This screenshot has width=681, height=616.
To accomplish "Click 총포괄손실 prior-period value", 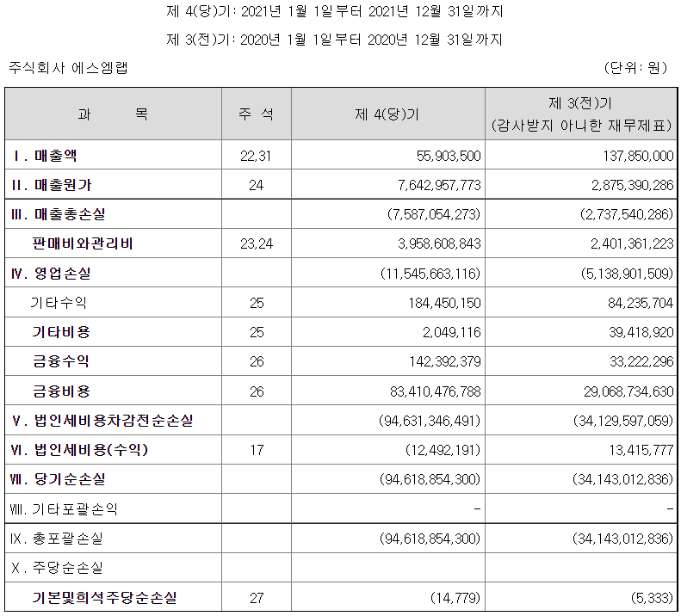I will coord(623,539).
